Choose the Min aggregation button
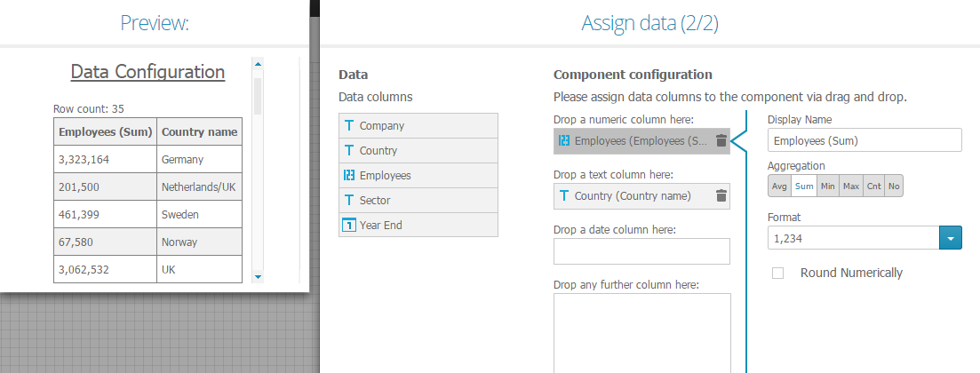Image resolution: width=980 pixels, height=373 pixels. 827,186
